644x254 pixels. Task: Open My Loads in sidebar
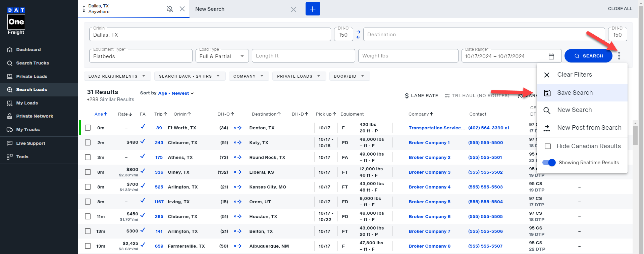click(27, 103)
